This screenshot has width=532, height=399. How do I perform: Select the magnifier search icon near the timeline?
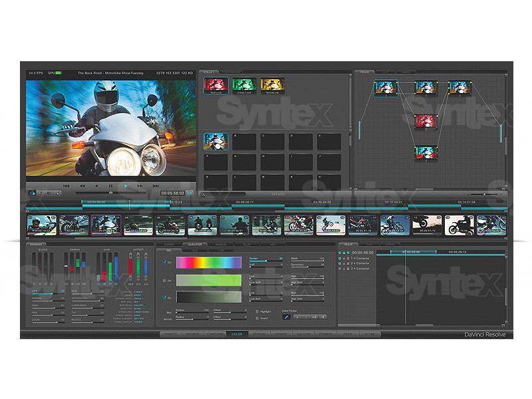point(202,194)
